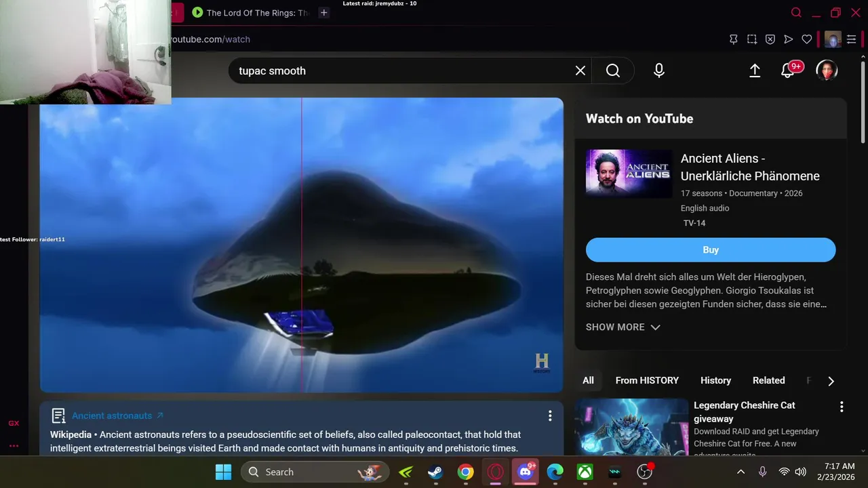The width and height of the screenshot is (868, 488).
Task: Select the Related filter chip
Action: tap(768, 380)
